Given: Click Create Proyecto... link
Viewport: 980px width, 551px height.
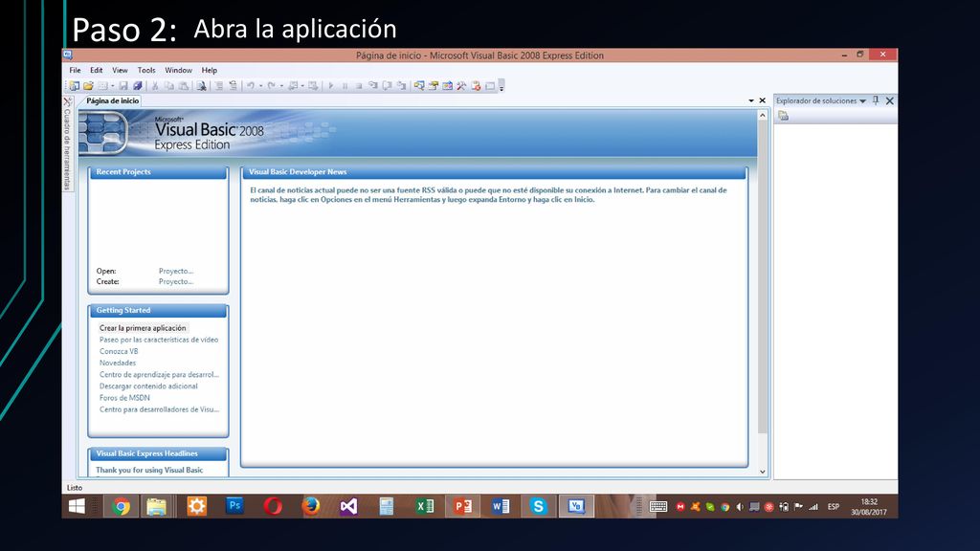Looking at the screenshot, I should [176, 282].
